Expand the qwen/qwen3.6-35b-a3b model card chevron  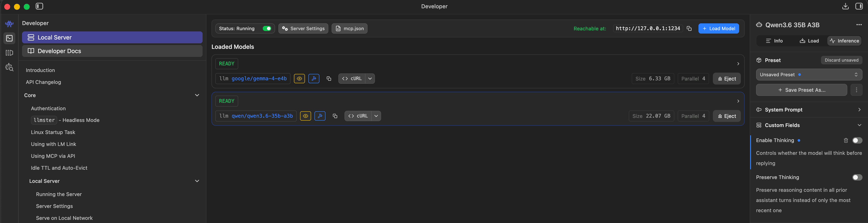click(x=738, y=101)
